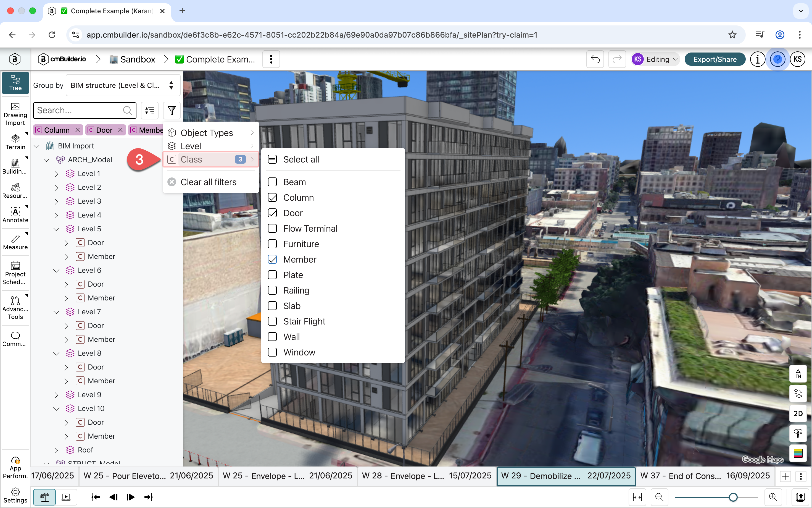The height and width of the screenshot is (508, 812).
Task: Step back one timeline phase
Action: (114, 497)
